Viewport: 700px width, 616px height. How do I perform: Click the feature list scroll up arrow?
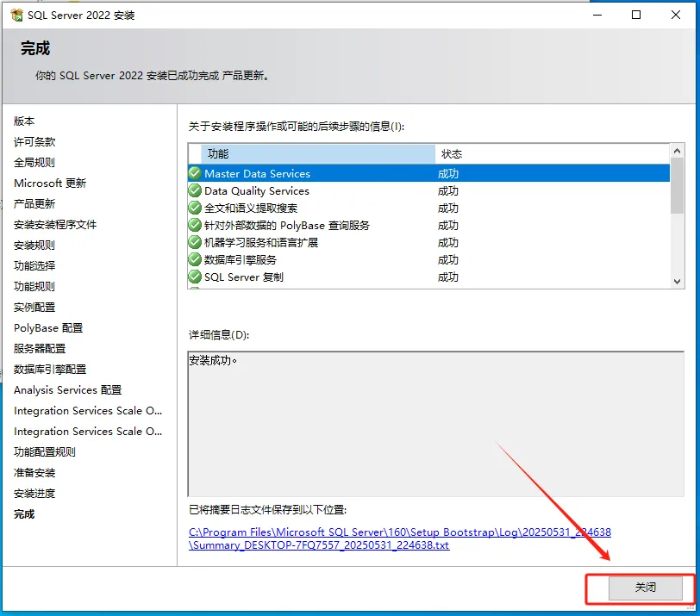click(677, 151)
